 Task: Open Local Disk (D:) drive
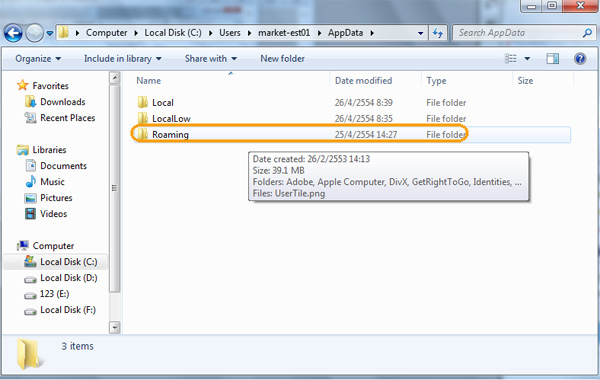pos(68,278)
